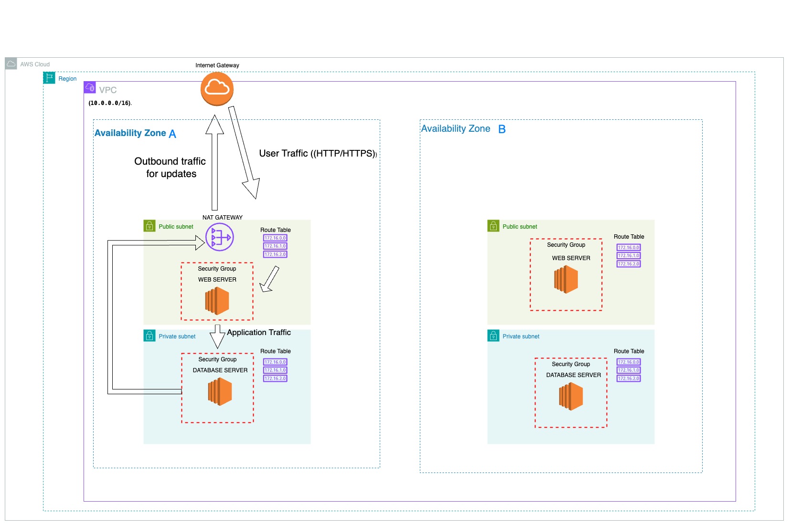Click the lock icon on Zone A public subnet
The height and width of the screenshot is (525, 812).
[x=149, y=226]
